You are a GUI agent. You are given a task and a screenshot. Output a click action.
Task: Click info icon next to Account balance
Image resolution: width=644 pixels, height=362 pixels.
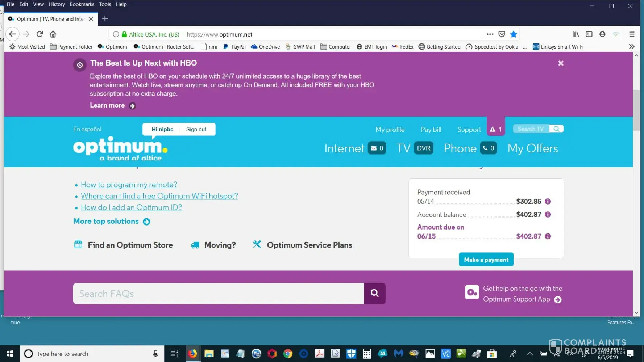pos(548,215)
